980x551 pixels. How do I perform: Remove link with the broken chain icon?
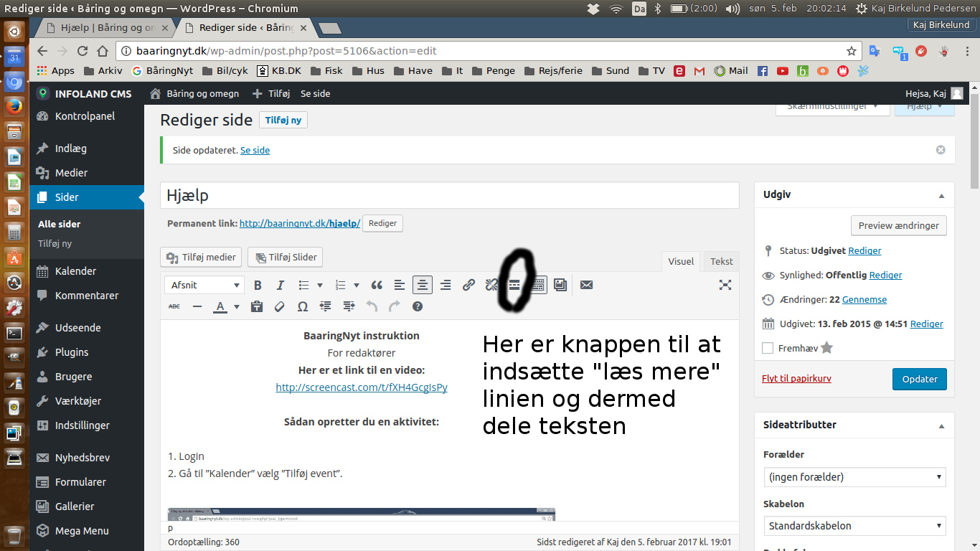[x=491, y=285]
